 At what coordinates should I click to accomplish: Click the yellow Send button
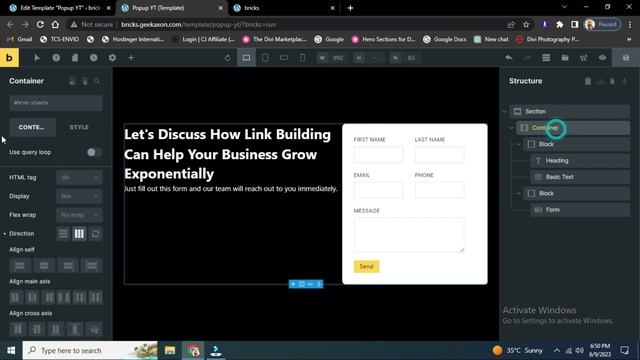[366, 267]
